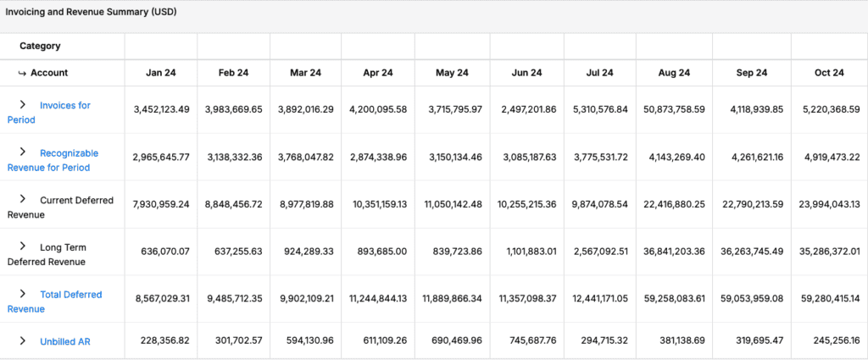Expand the Current Deferred Revenue row

[23, 198]
